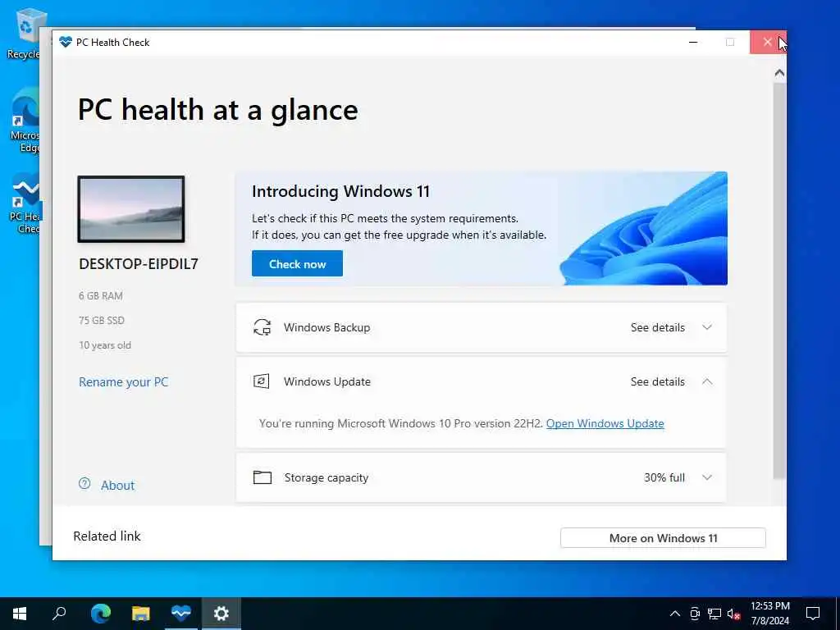The width and height of the screenshot is (840, 630).
Task: Click See details for Windows Backup
Action: [657, 327]
